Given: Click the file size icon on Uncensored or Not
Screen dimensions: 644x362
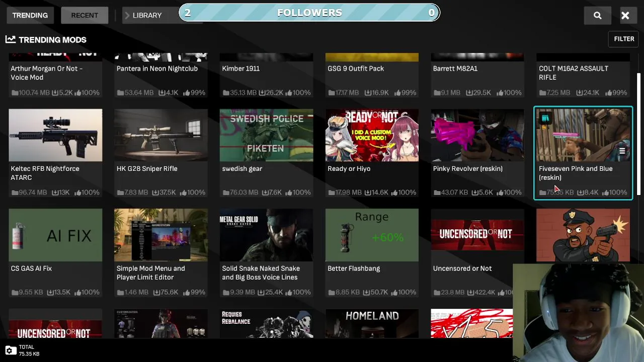Looking at the screenshot, I should coord(437,292).
